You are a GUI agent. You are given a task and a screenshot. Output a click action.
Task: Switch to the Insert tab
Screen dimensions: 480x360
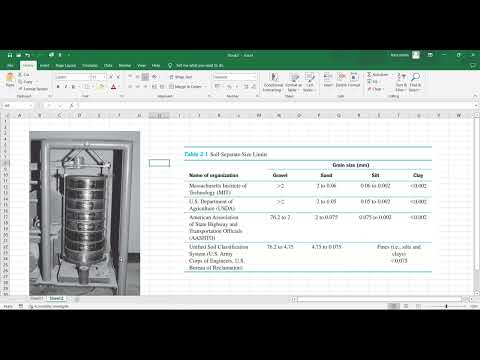pos(44,66)
